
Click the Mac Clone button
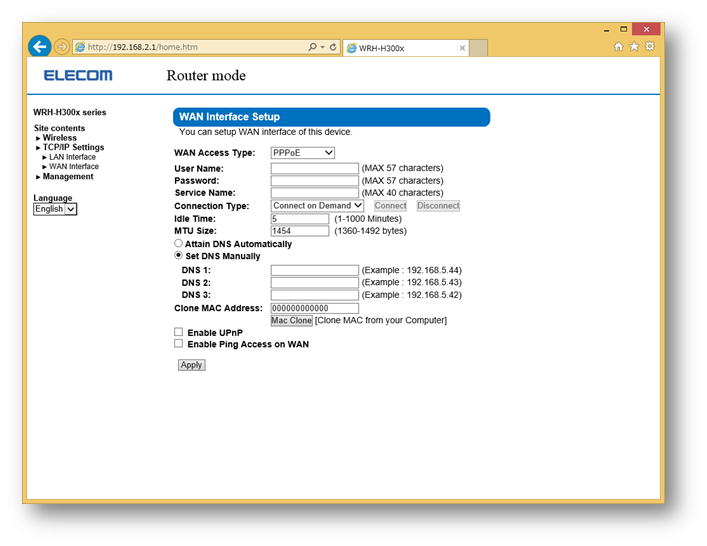291,321
